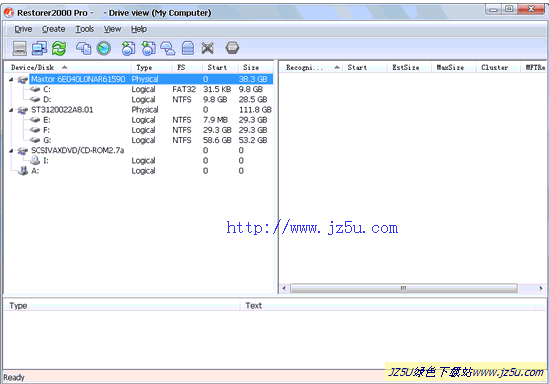Open the Drive menu

23,29
